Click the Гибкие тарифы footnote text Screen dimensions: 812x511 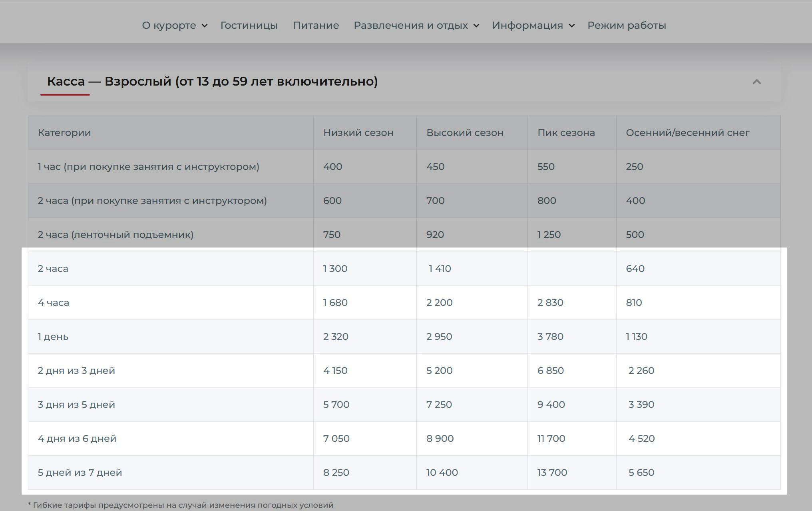click(181, 505)
